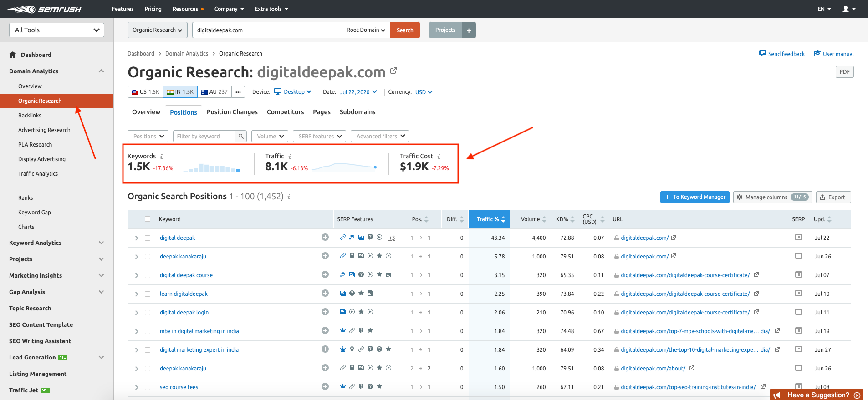Click the Keywords info icon
The width and height of the screenshot is (868, 400).
pos(161,156)
